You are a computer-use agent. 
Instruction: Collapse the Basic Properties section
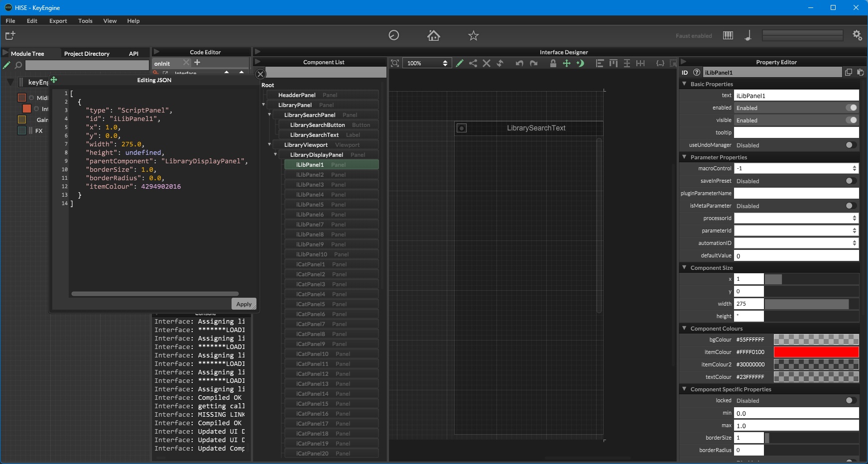click(684, 84)
